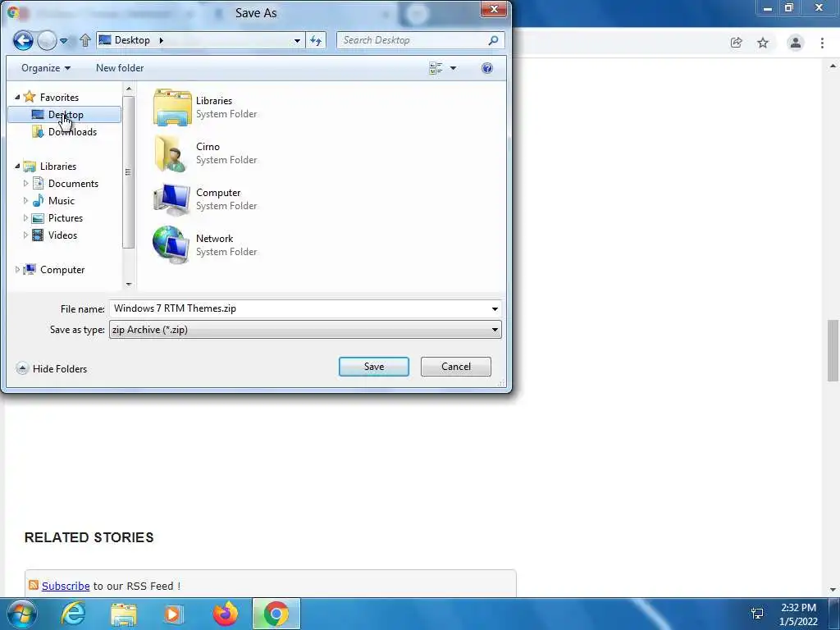Click the magnifier icon in search box
The width and height of the screenshot is (840, 630).
493,40
